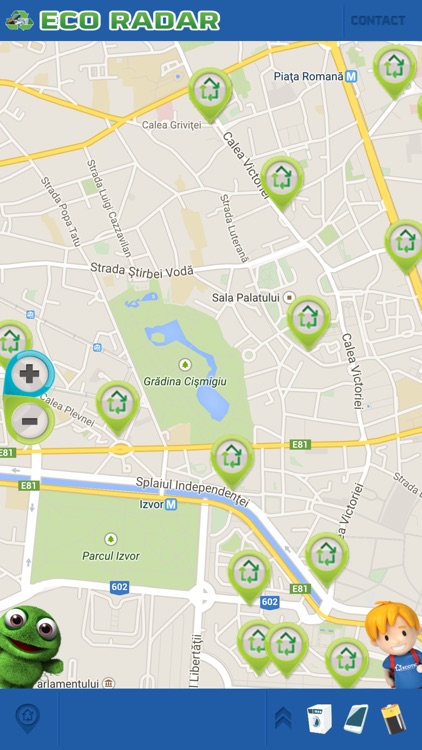The width and height of the screenshot is (422, 750).
Task: Open recycling pin on E81 near Cișmigiu
Action: [233, 462]
